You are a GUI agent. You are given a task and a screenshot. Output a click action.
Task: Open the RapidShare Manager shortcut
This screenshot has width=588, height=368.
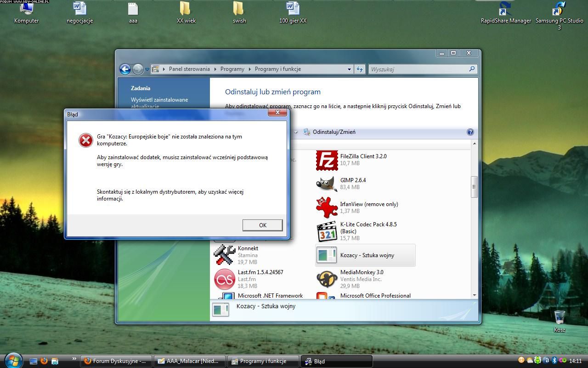(x=506, y=13)
